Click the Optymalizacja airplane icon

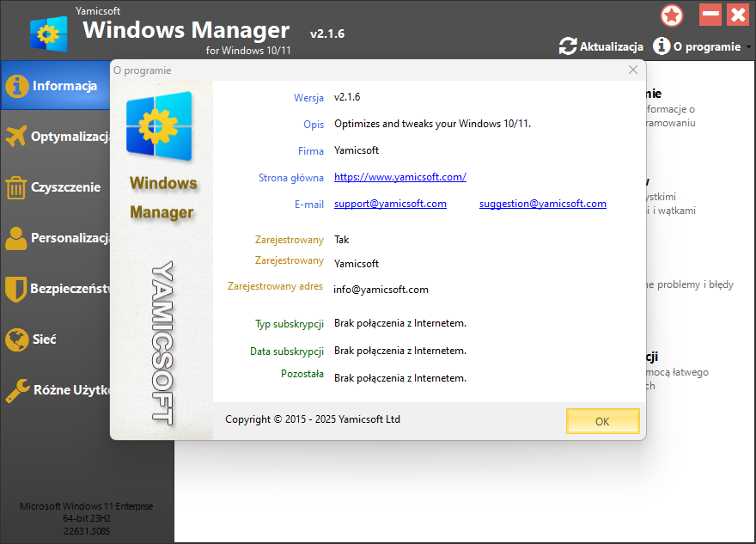[x=16, y=137]
